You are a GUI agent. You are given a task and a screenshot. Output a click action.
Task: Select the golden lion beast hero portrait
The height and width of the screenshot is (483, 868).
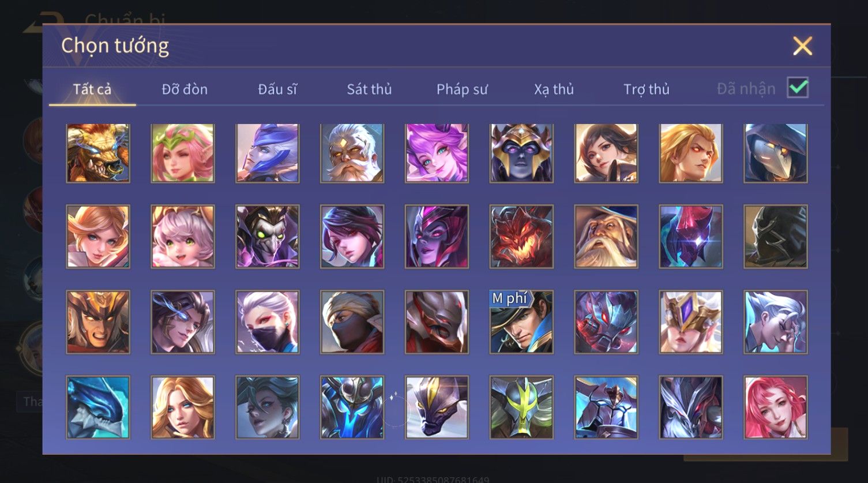[98, 153]
